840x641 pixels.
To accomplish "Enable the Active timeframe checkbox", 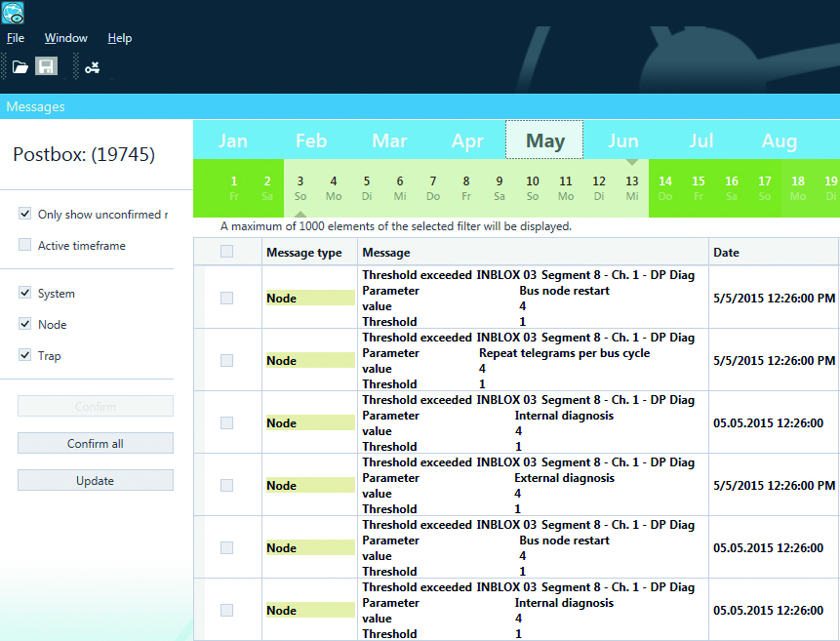I will pyautogui.click(x=25, y=246).
